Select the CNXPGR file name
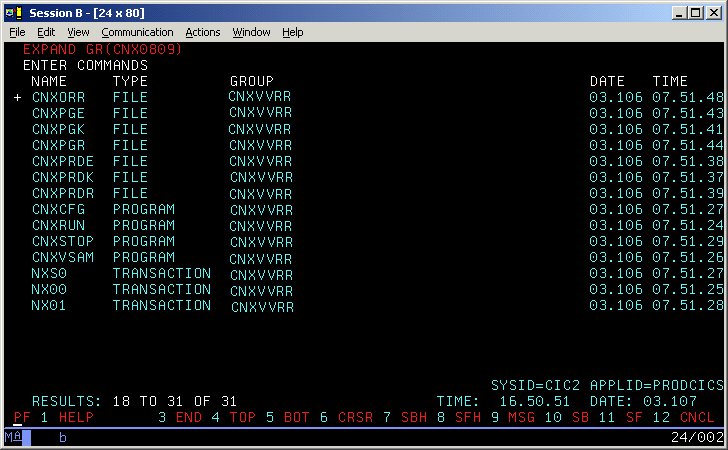This screenshot has width=728, height=450. (58, 145)
